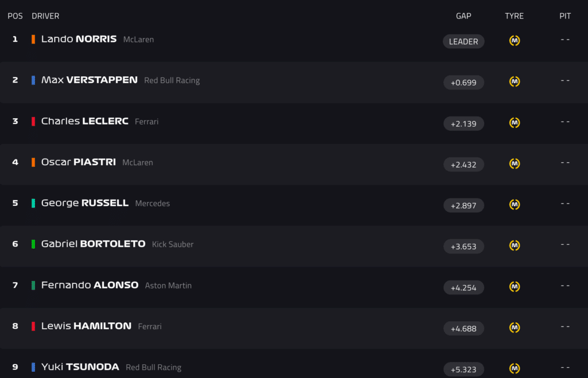This screenshot has height=378, width=588.
Task: Click the McLaren orange color bar beside Norris
Action: pos(33,39)
